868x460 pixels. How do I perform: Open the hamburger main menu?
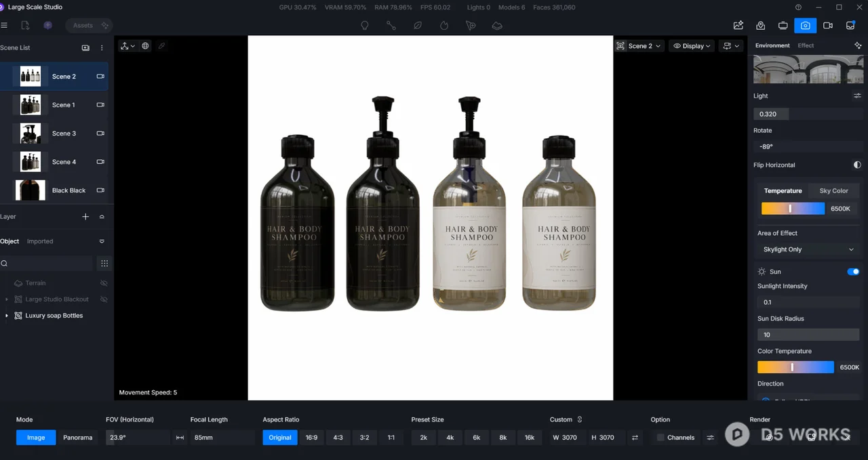point(4,25)
